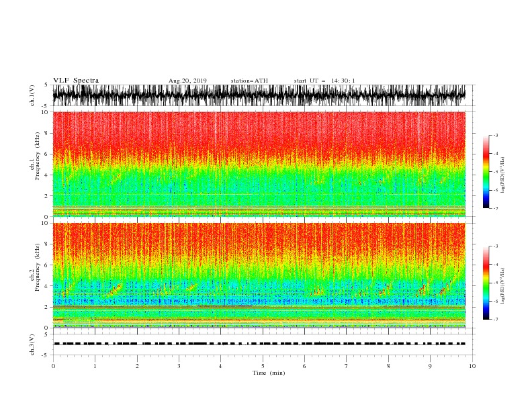Viewport: 532px width, 411px height.
Task: Click time axis tick label "6"
Action: (304, 366)
